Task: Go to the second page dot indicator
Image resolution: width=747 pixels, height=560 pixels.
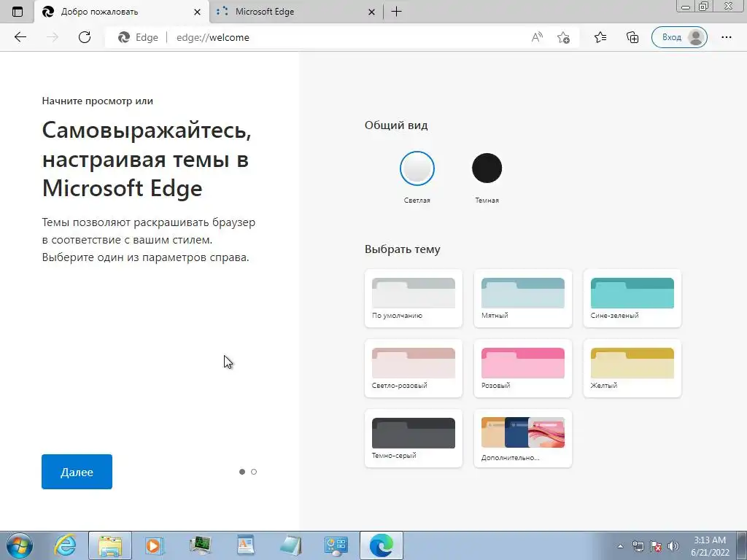Action: click(x=254, y=472)
